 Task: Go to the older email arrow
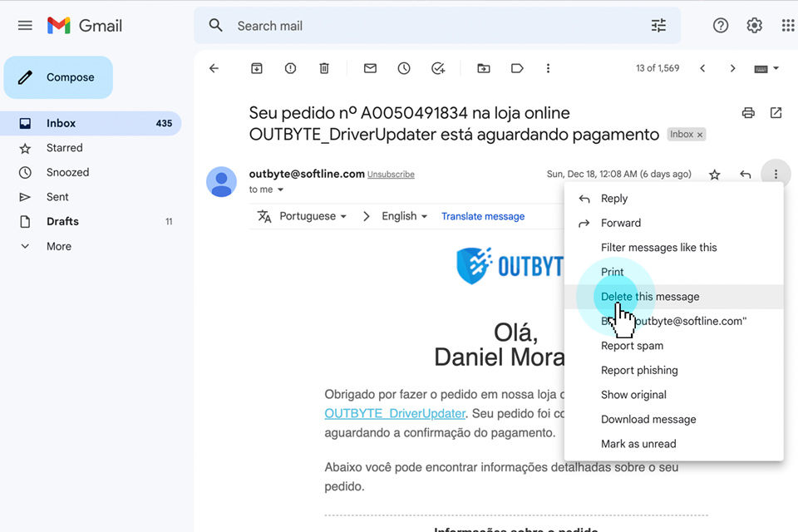(x=733, y=68)
